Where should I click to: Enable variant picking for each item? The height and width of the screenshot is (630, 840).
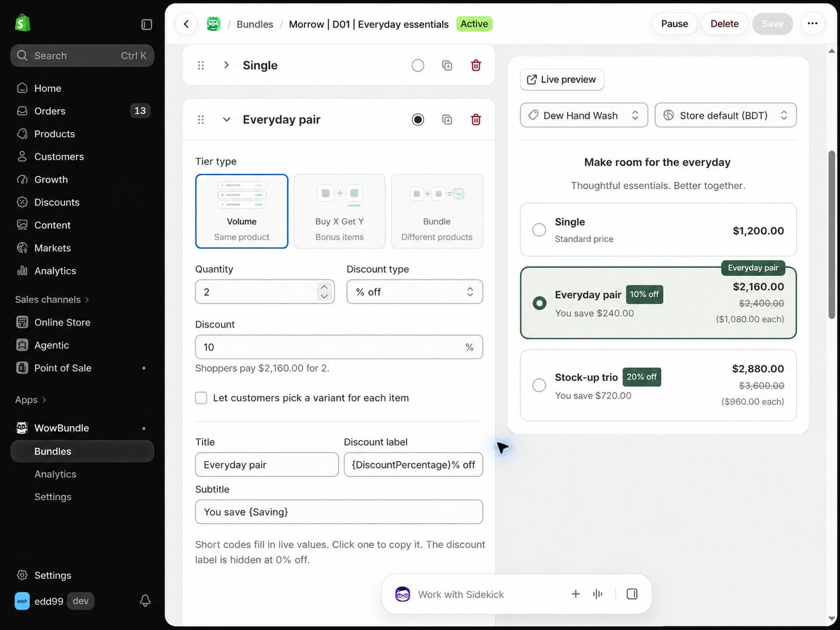[x=201, y=398]
